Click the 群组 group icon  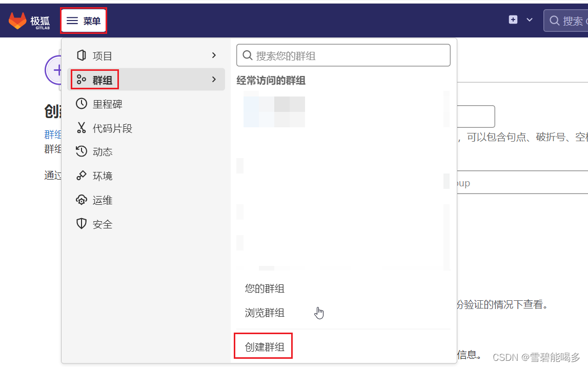pyautogui.click(x=82, y=79)
